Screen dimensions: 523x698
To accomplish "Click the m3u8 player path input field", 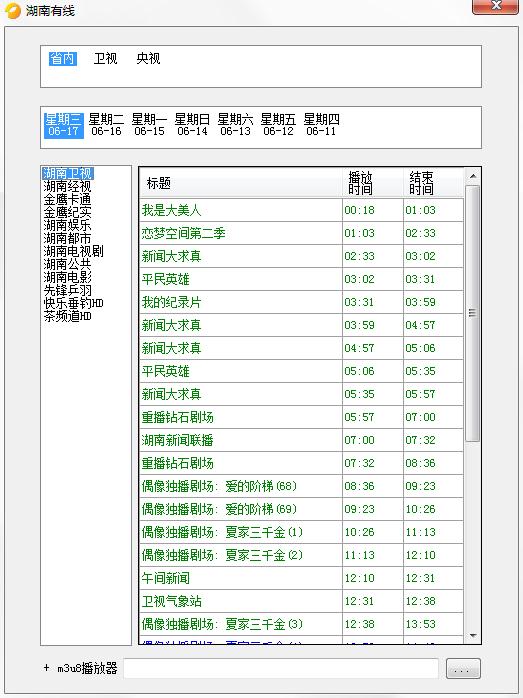I will click(x=281, y=669).
